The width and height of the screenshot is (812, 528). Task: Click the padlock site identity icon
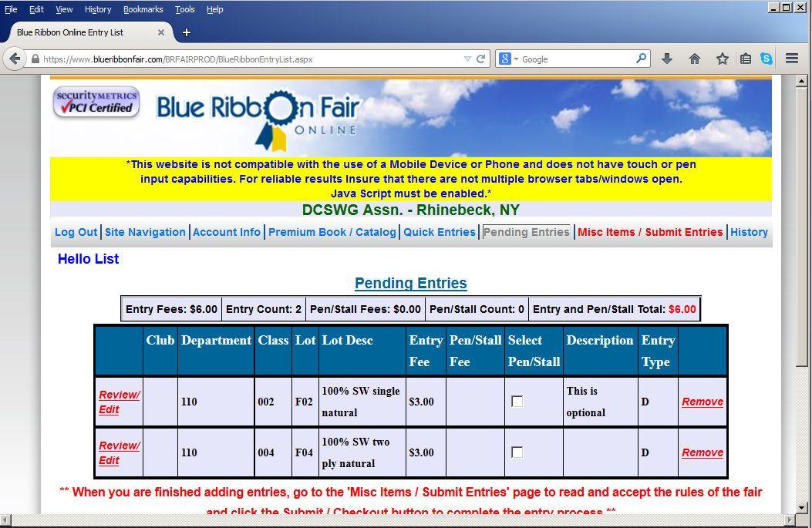coord(35,59)
